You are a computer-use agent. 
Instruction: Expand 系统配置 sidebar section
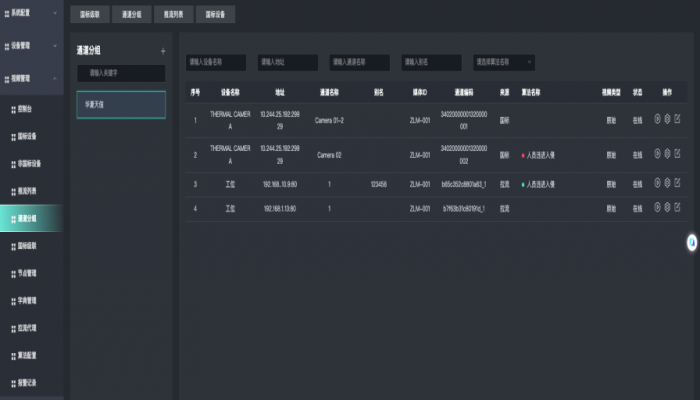pos(32,14)
